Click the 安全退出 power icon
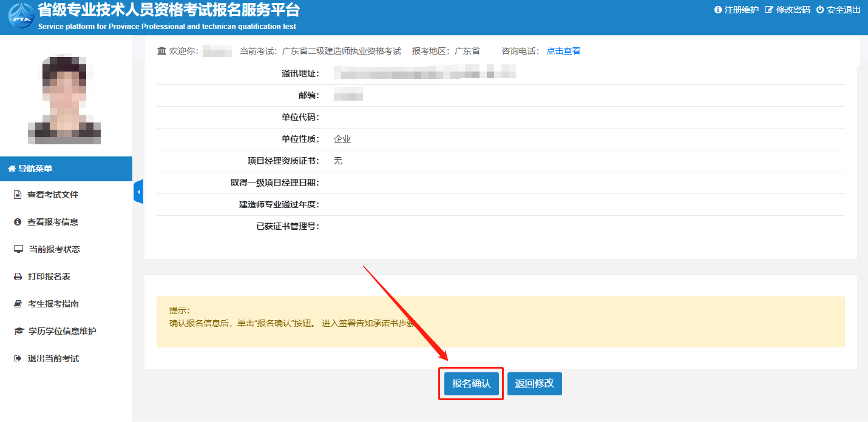 tap(820, 10)
